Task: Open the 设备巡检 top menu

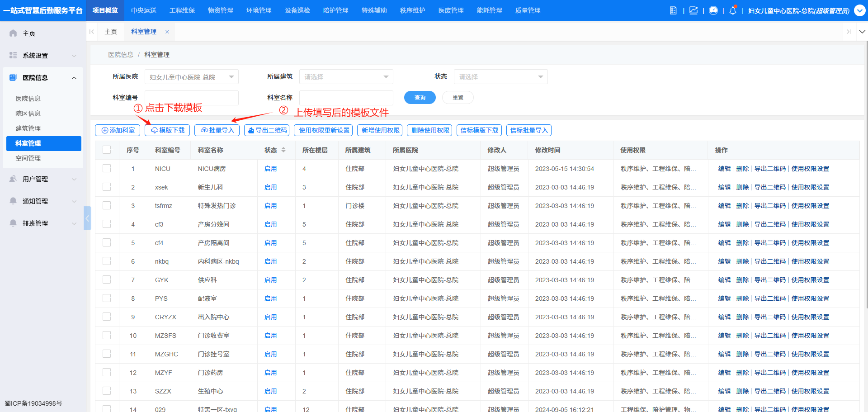Action: click(297, 10)
